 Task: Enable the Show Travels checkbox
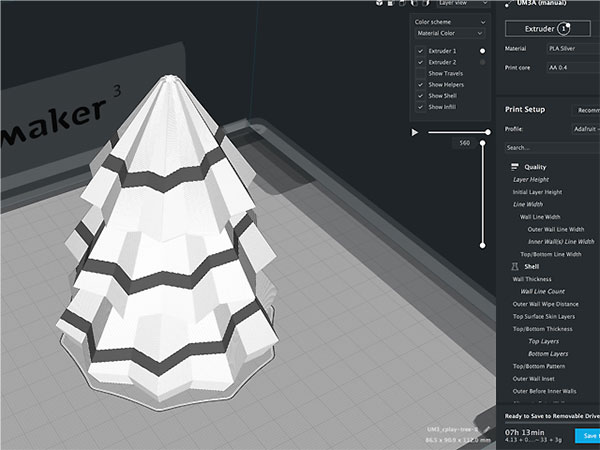[x=420, y=73]
